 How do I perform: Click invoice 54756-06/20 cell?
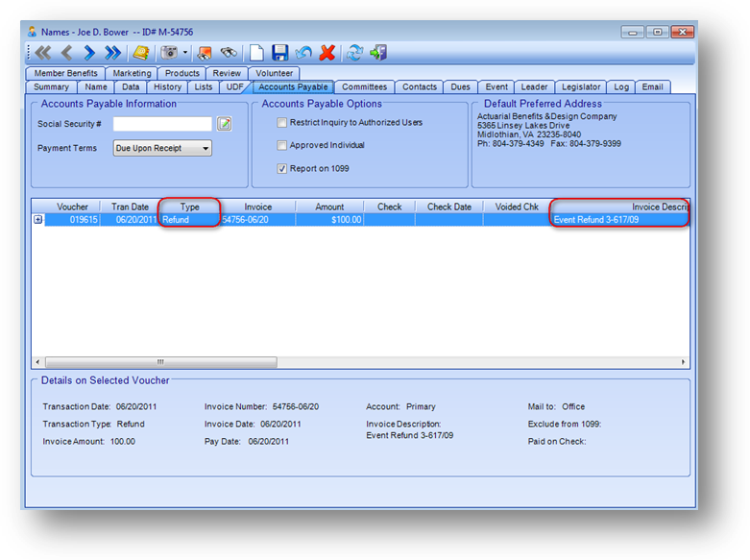[x=257, y=220]
